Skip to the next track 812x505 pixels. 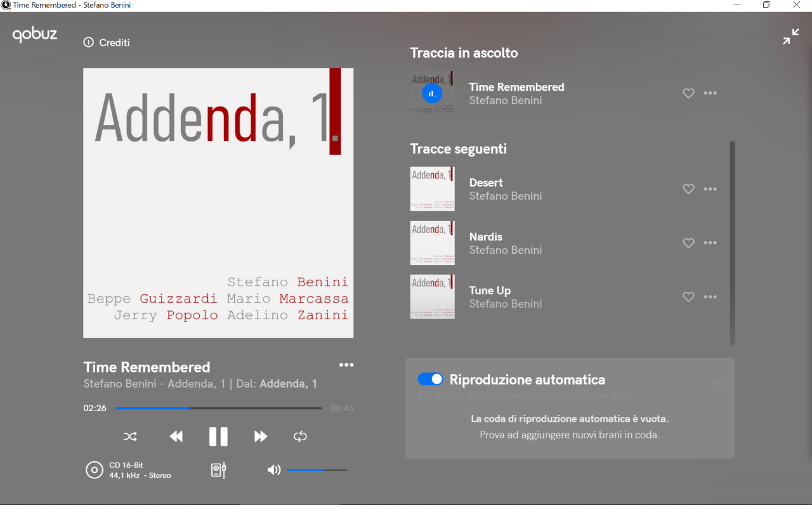(261, 436)
